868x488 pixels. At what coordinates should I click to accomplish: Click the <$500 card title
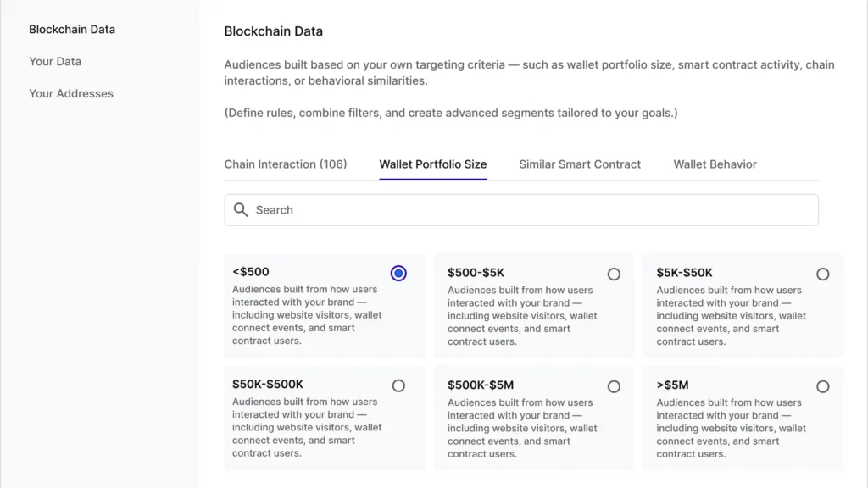251,272
